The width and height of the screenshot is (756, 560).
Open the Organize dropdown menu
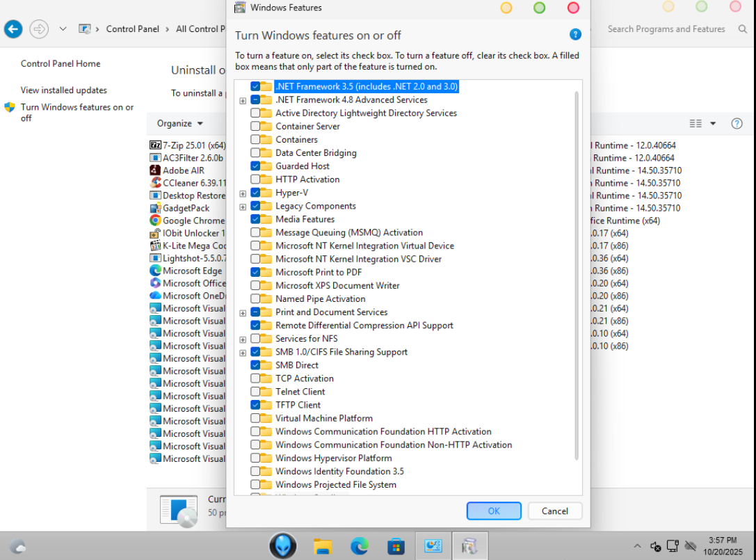point(180,124)
